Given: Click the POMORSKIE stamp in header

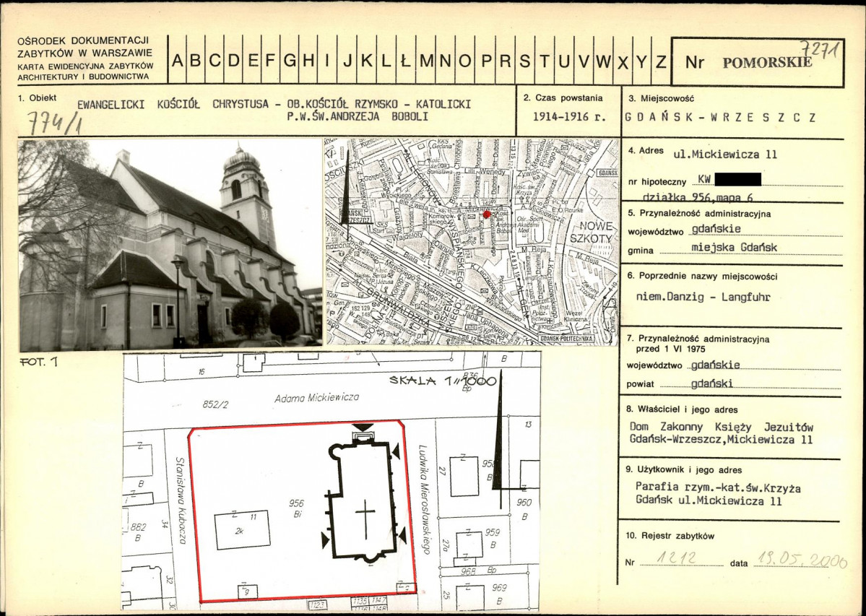Looking at the screenshot, I should point(766,62).
